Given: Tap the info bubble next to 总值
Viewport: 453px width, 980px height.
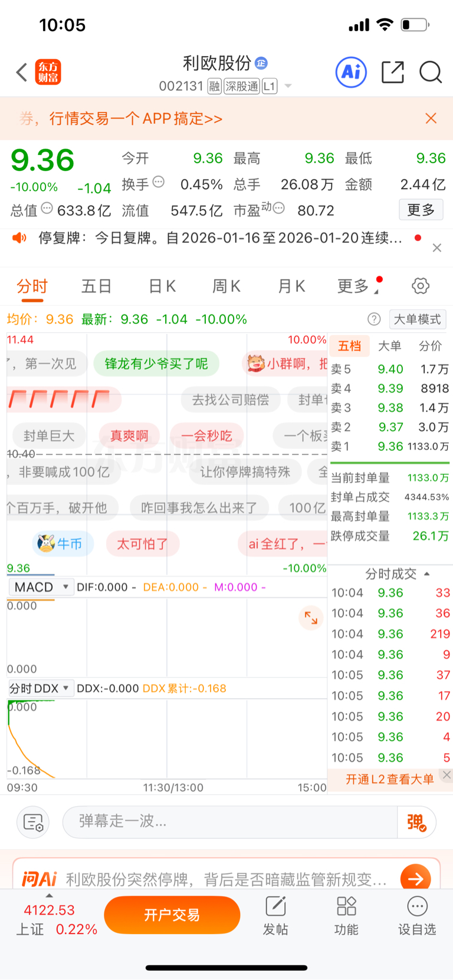Looking at the screenshot, I should point(47,208).
